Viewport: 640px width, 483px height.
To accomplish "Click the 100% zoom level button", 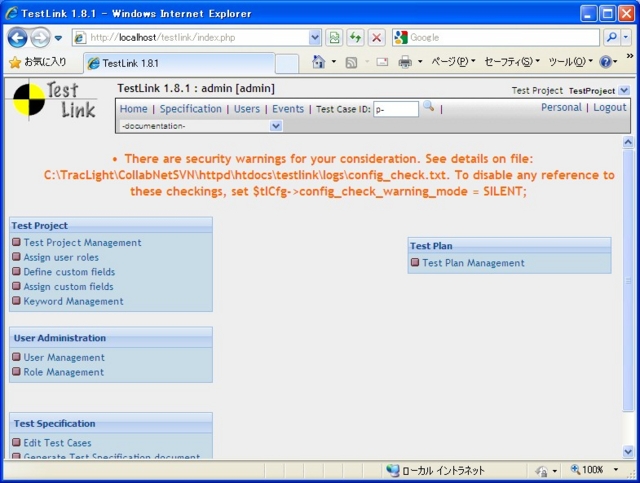I will [x=587, y=470].
